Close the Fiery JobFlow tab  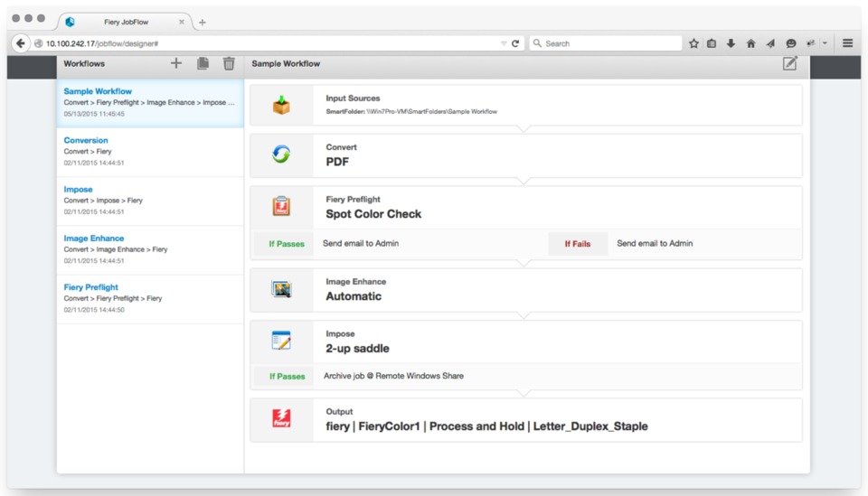[182, 22]
